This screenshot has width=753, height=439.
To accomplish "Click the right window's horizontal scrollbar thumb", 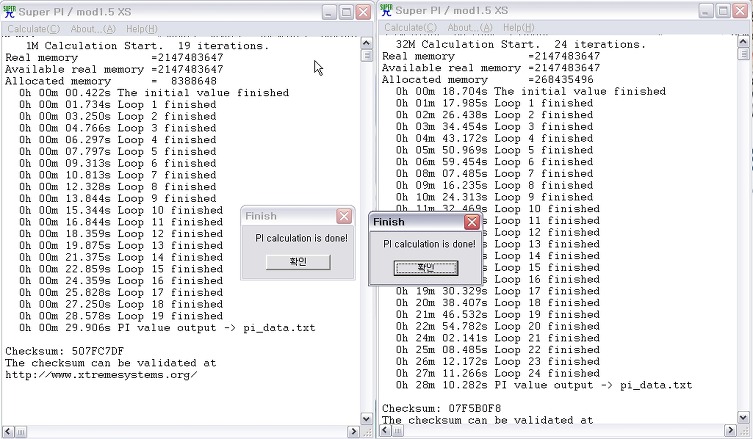I will (398, 430).
